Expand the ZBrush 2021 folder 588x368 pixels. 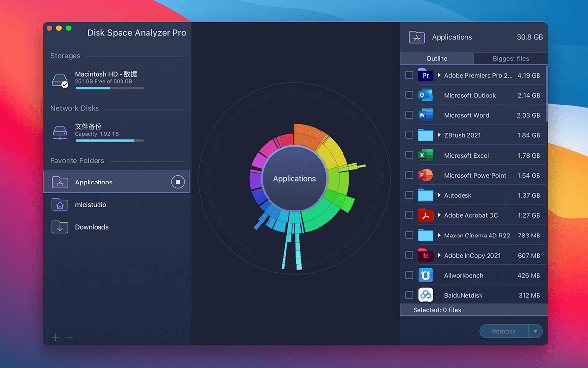point(439,135)
